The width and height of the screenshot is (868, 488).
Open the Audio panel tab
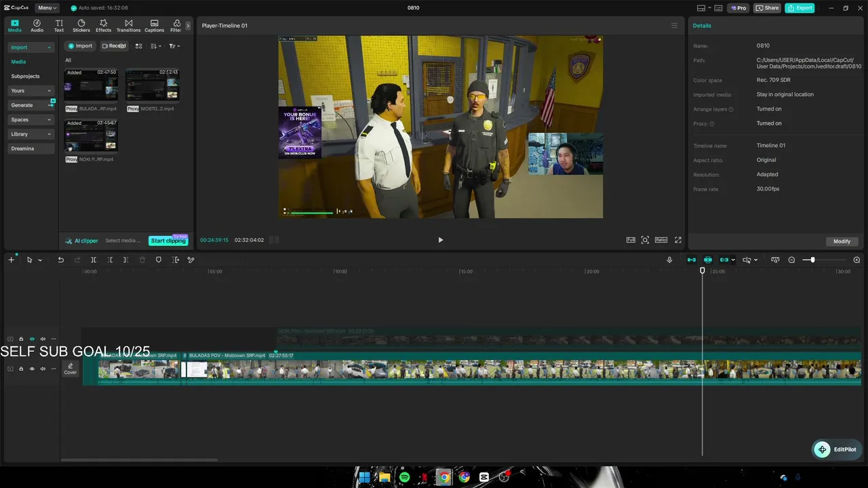(37, 26)
